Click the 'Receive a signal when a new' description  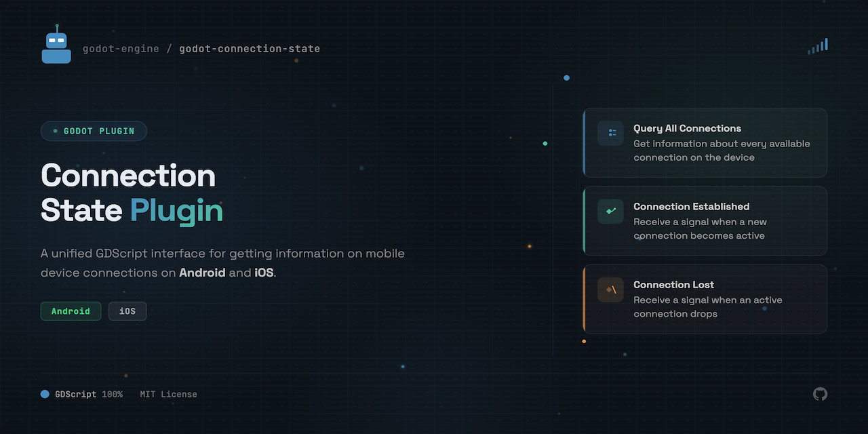click(700, 222)
